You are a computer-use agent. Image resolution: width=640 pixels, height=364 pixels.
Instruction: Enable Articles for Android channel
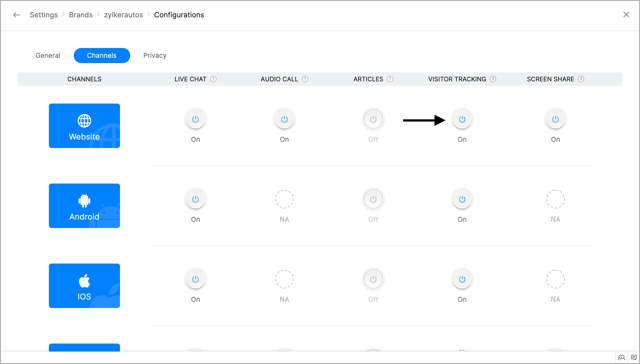pos(373,199)
